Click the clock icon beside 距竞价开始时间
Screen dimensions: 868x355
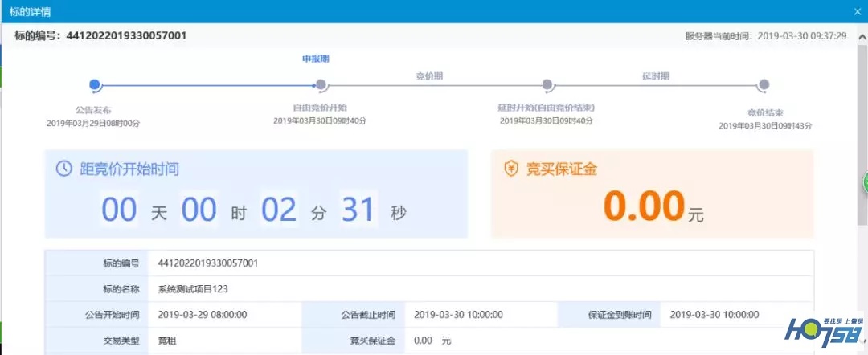pos(64,169)
